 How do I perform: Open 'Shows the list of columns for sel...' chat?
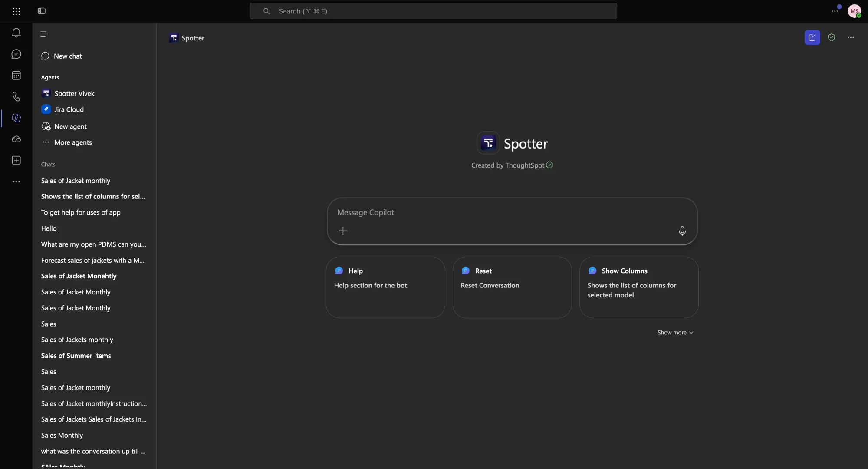coord(93,197)
